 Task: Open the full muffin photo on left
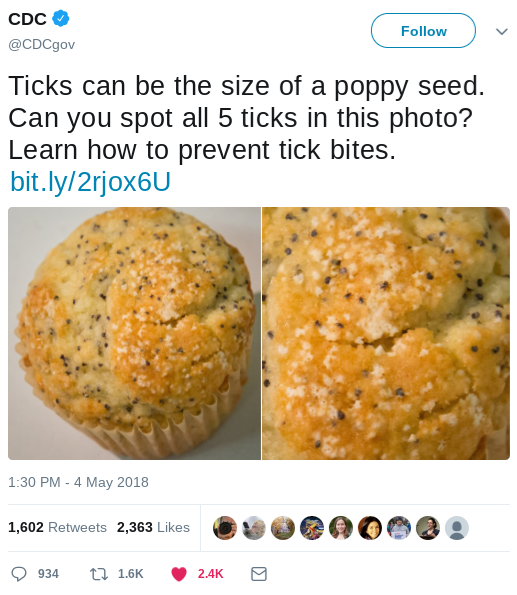134,333
